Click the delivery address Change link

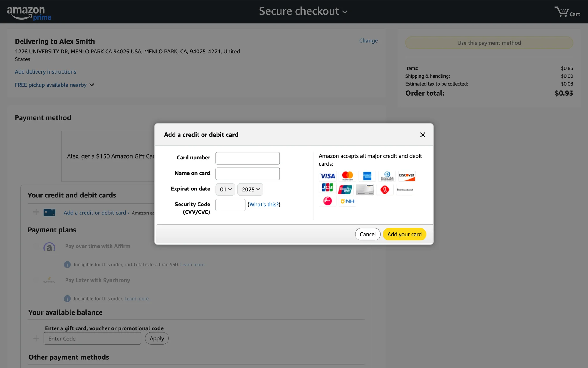[368, 40]
